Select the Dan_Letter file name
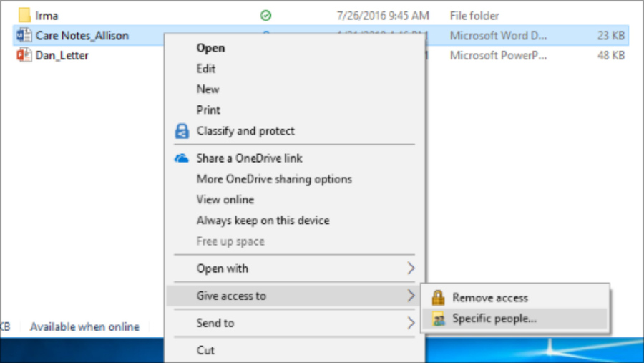 point(62,55)
